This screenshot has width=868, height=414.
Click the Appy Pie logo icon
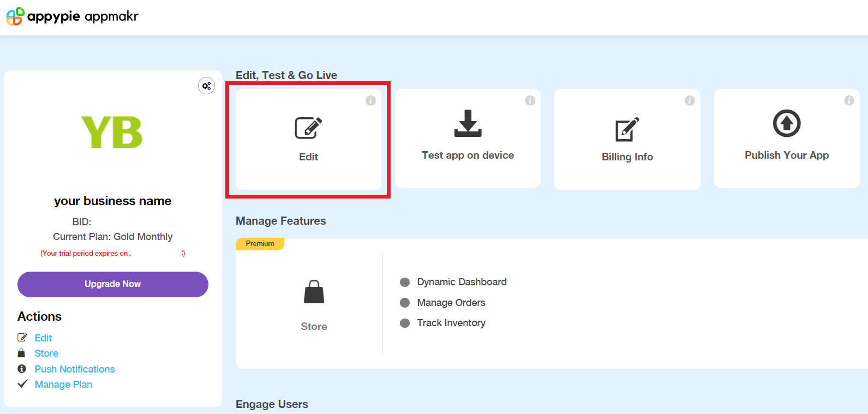(x=15, y=16)
